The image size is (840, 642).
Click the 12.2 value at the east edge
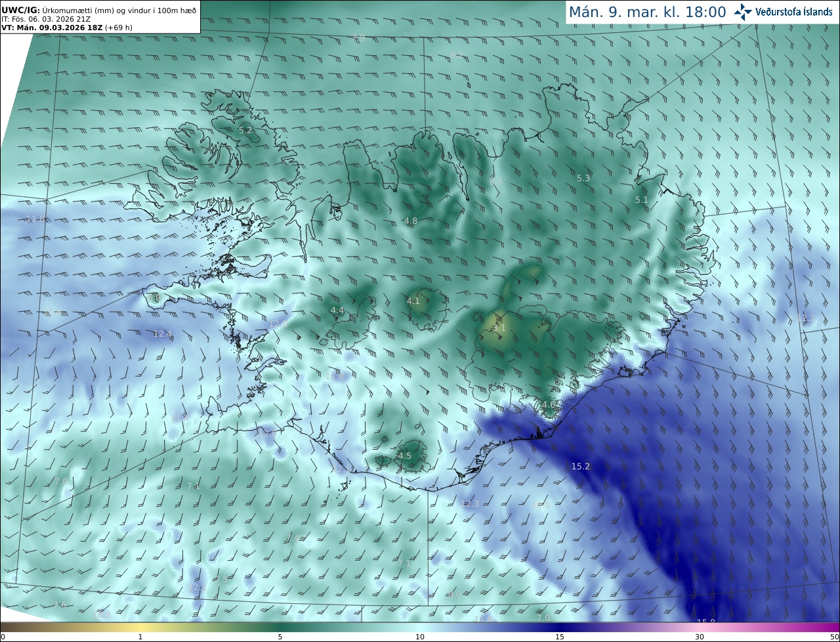coord(805,318)
